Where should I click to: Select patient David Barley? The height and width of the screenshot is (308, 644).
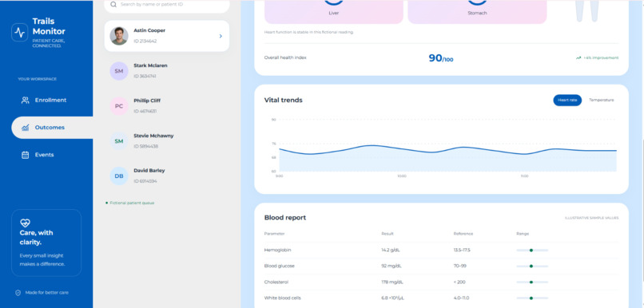[167, 176]
